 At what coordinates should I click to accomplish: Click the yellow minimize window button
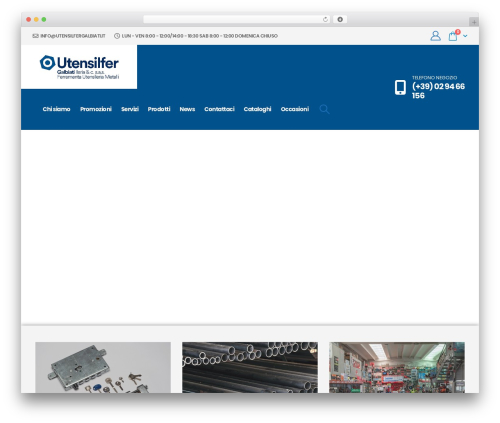[36, 20]
